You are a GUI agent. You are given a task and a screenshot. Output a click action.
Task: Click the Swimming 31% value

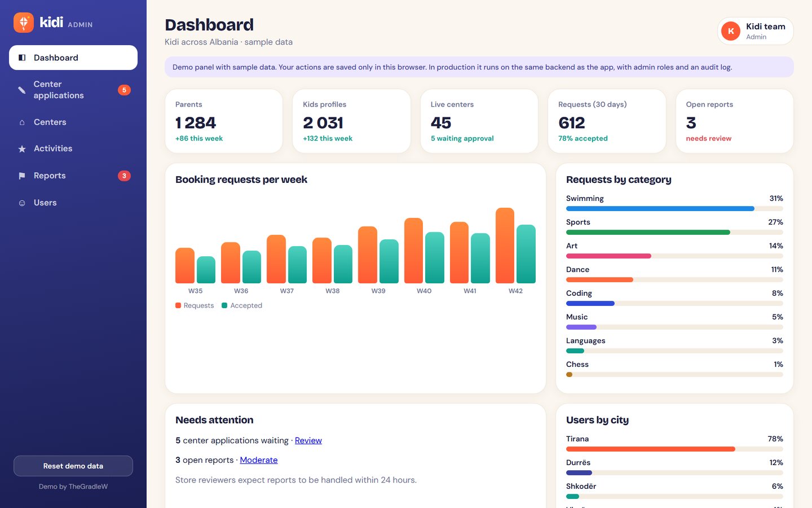tap(776, 199)
